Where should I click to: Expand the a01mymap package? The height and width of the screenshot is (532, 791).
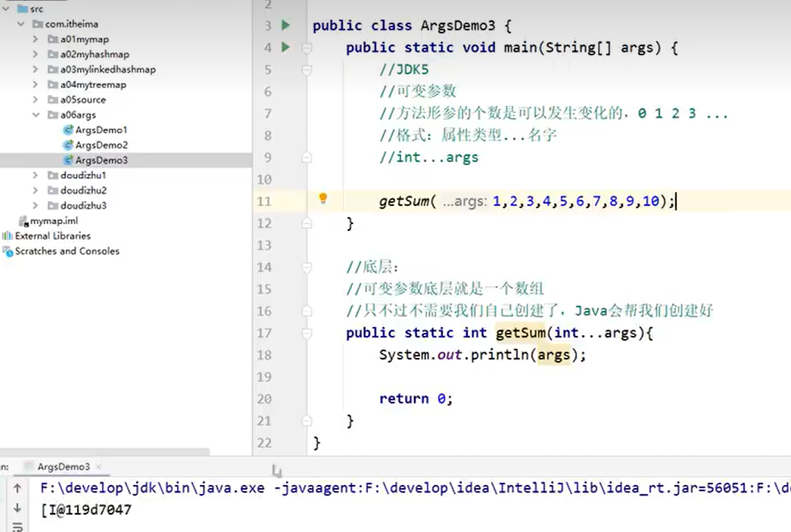pyautogui.click(x=36, y=39)
